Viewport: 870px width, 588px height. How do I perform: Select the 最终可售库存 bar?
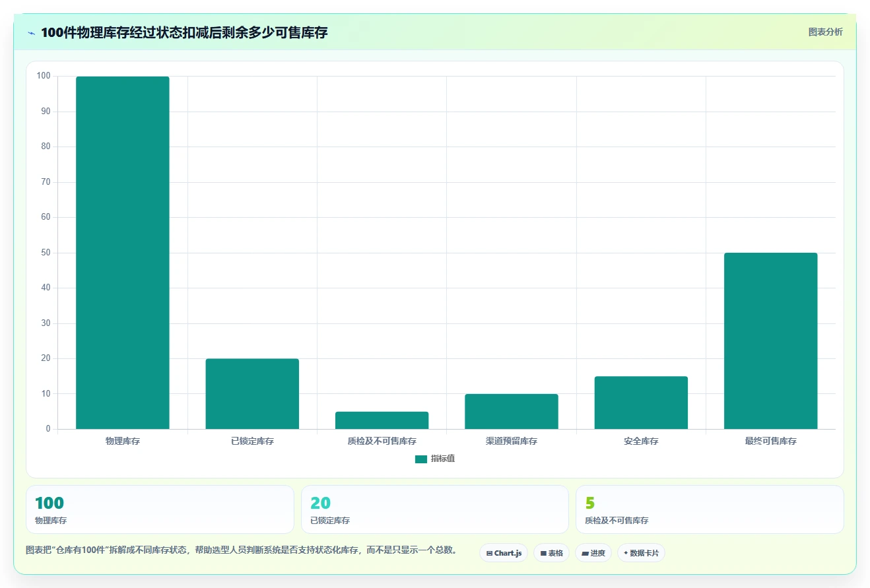pos(770,341)
